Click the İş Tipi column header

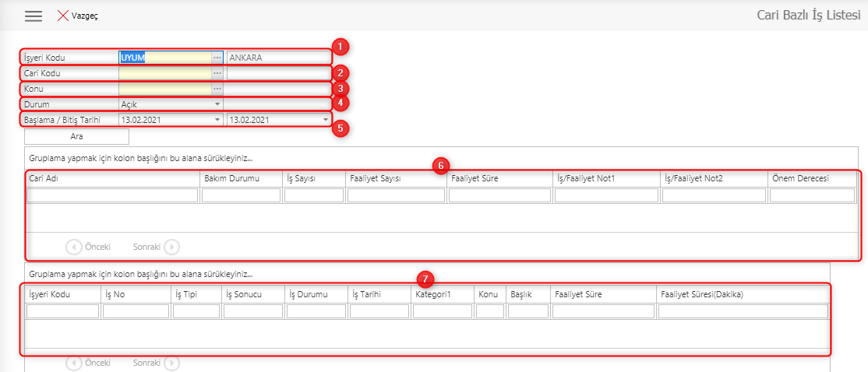(x=196, y=294)
